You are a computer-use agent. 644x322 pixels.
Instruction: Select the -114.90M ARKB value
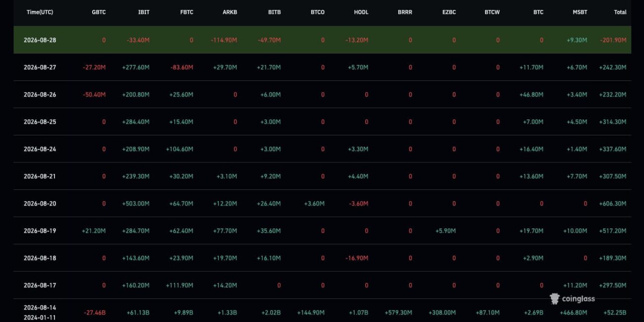tap(224, 40)
